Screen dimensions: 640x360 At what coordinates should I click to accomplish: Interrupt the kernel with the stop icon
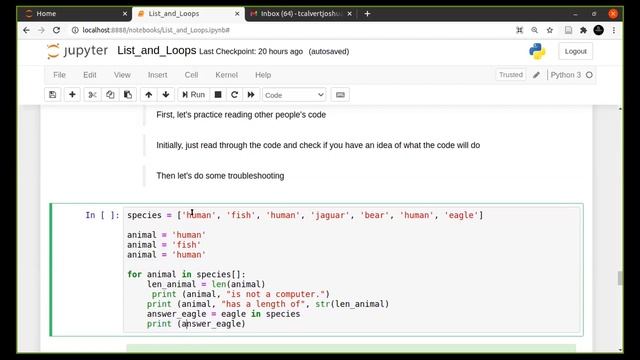coord(218,95)
